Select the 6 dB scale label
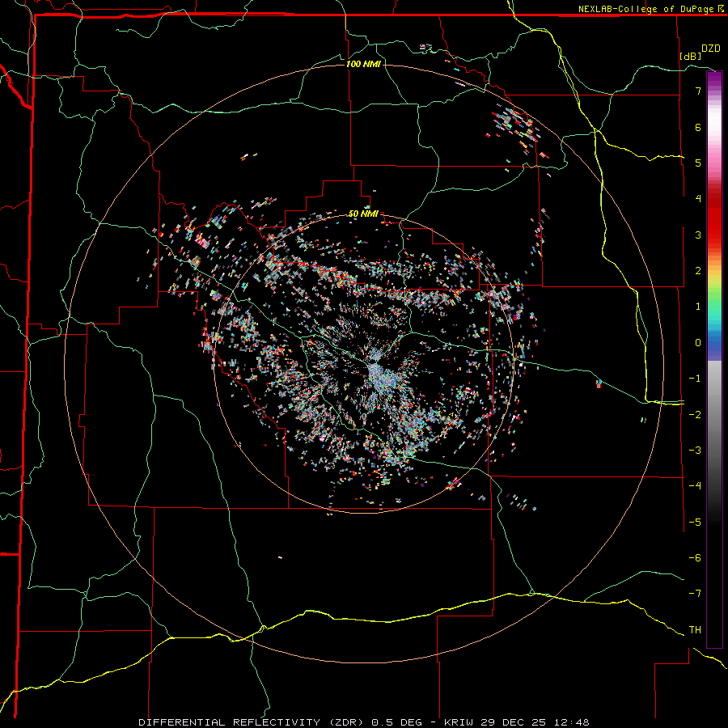728x728 pixels. tap(698, 127)
